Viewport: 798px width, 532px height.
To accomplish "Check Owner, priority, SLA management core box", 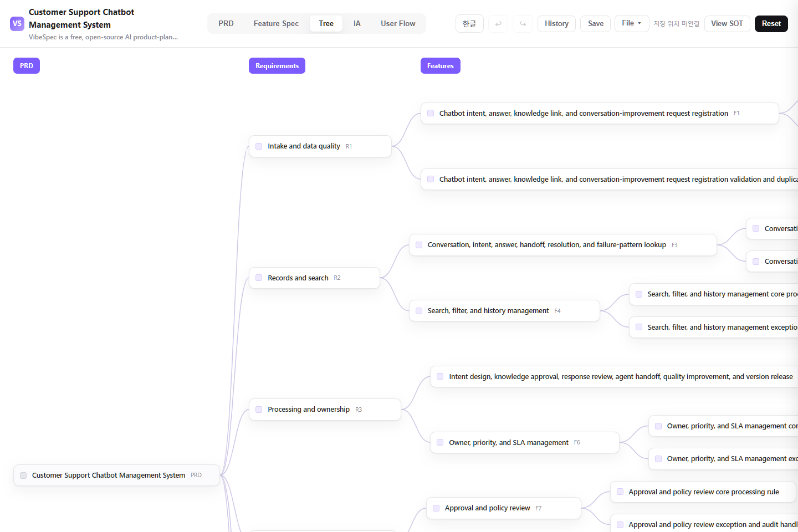I will coord(658,426).
